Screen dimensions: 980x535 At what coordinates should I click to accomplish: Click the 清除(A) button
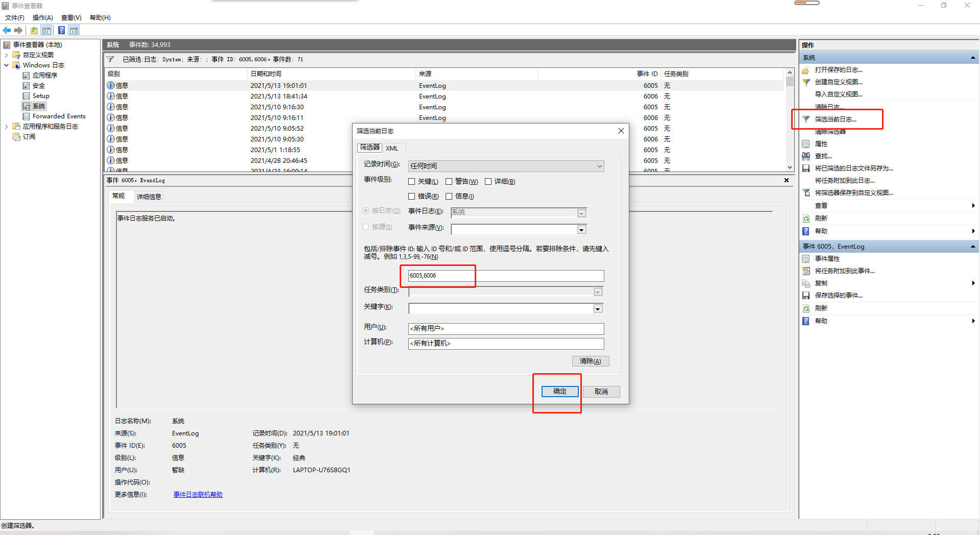coord(591,361)
